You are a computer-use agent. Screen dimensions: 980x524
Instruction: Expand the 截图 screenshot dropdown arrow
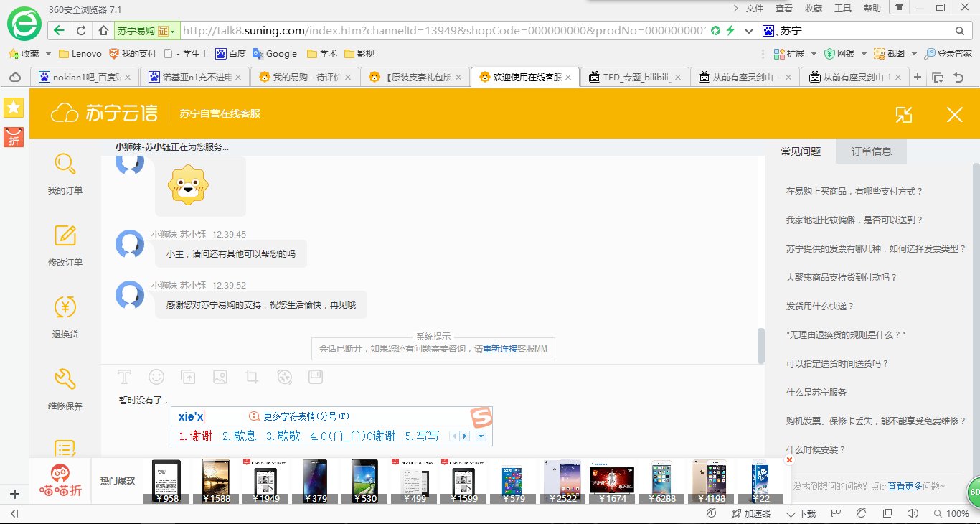[x=914, y=54]
